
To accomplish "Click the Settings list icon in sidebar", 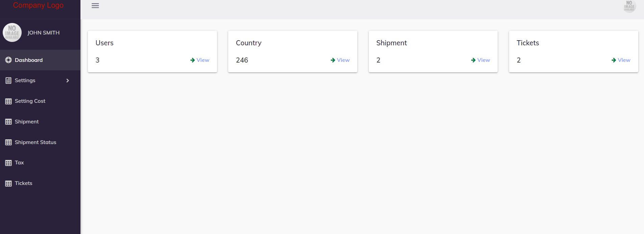I will pos(8,80).
